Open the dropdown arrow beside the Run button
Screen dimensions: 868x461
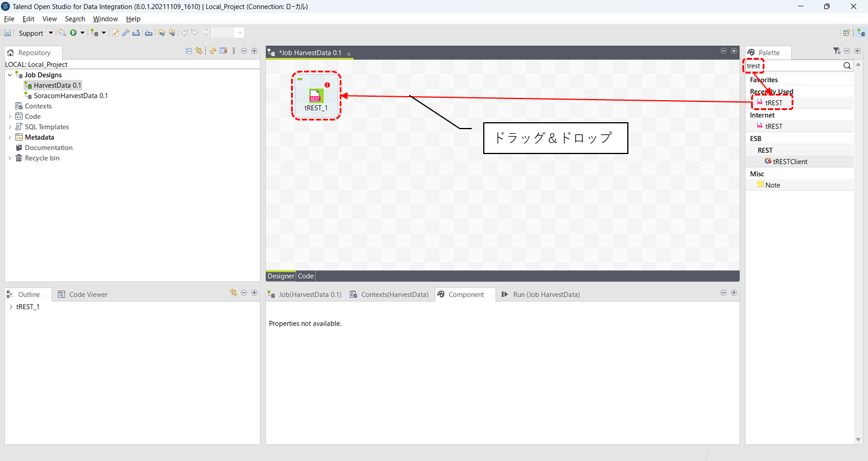point(82,33)
